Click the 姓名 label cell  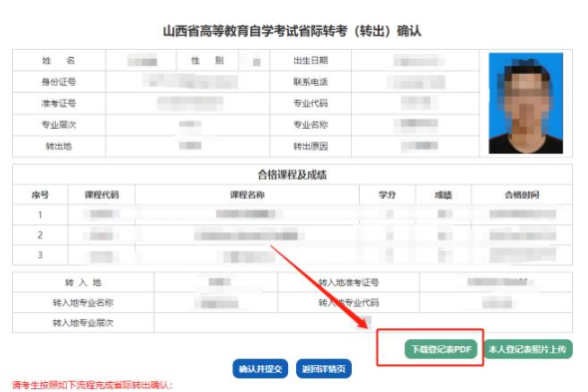[59, 60]
